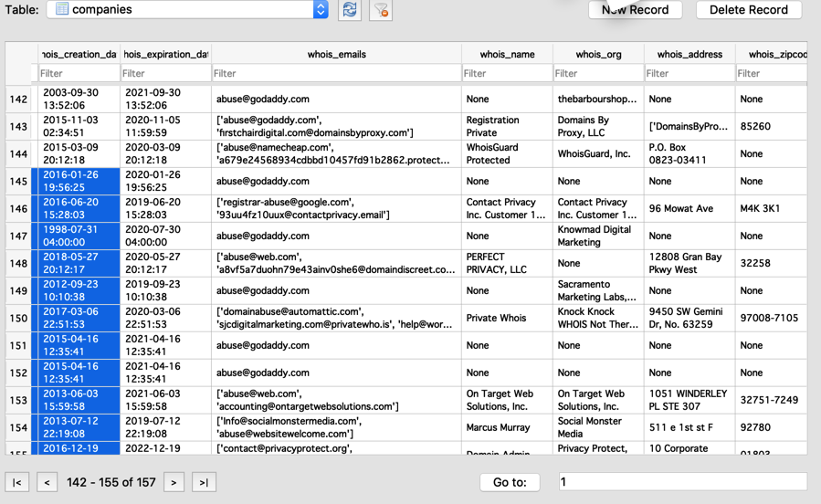This screenshot has width=821, height=504.
Task: Click Social Monster Media org cell
Action: tap(598, 427)
